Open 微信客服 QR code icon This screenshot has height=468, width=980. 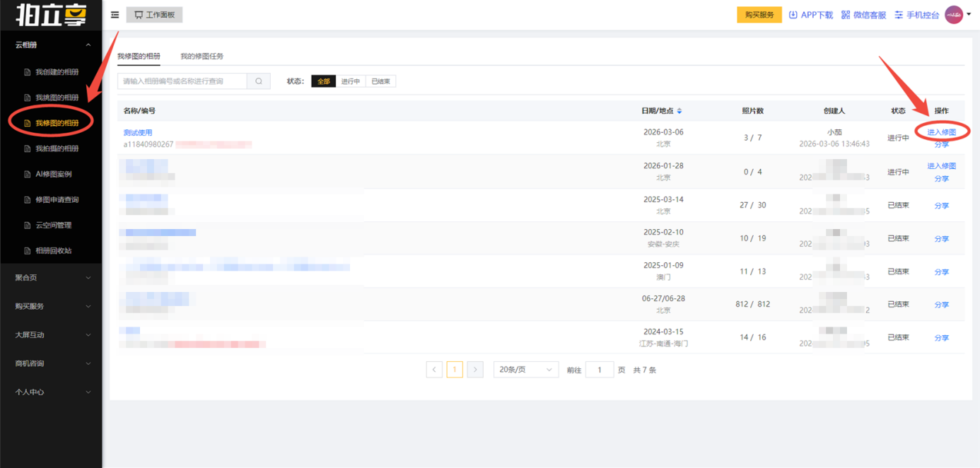click(x=846, y=15)
